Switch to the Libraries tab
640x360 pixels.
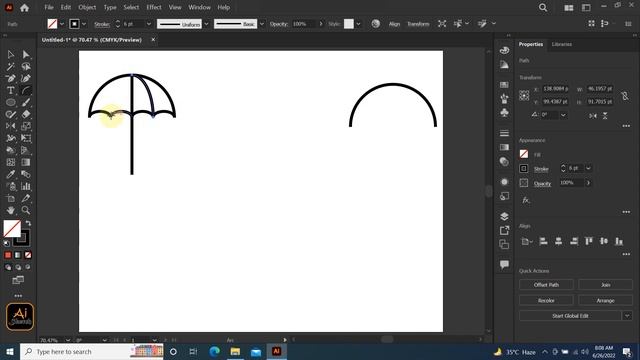(562, 44)
